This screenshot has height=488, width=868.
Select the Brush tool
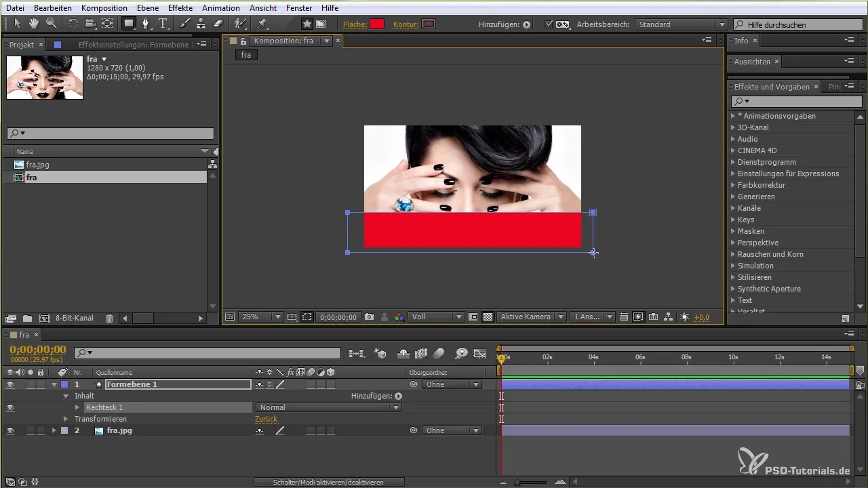coord(185,24)
